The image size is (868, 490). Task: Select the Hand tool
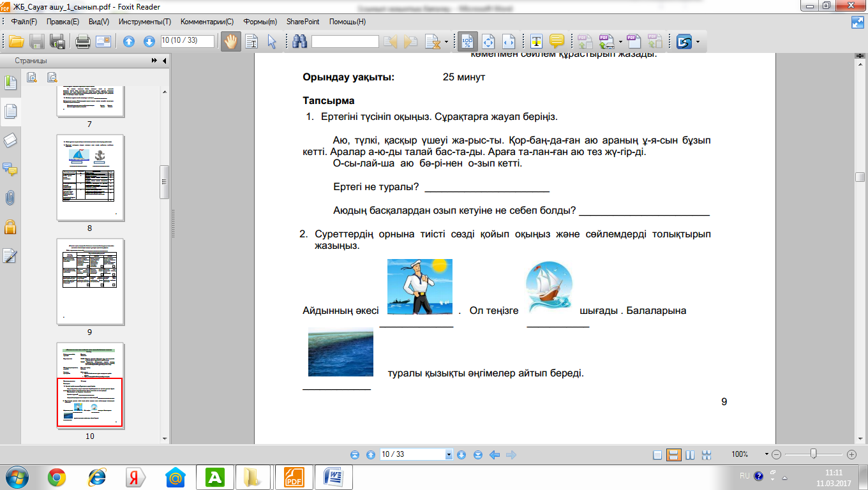tap(230, 42)
